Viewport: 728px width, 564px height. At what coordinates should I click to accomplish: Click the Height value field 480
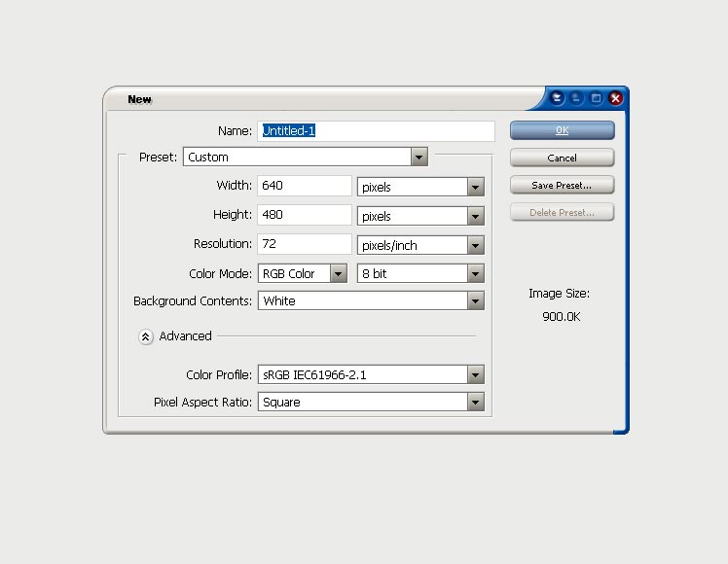(305, 215)
